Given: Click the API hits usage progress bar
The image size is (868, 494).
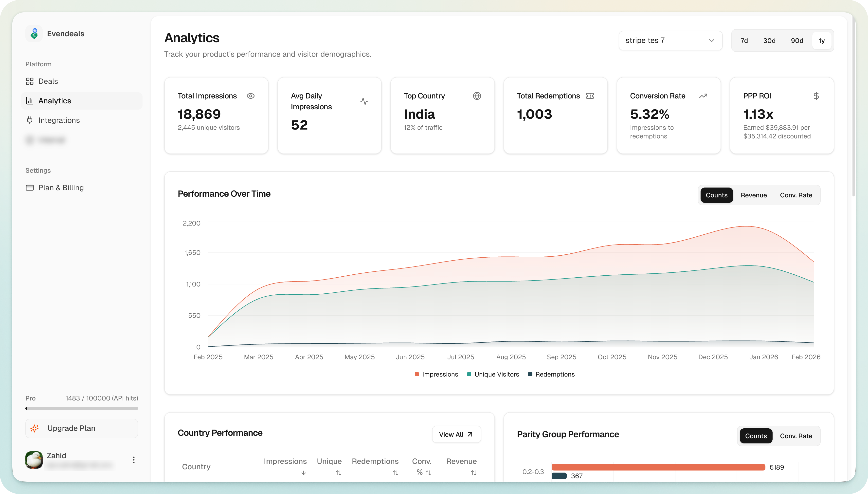Looking at the screenshot, I should (82, 408).
